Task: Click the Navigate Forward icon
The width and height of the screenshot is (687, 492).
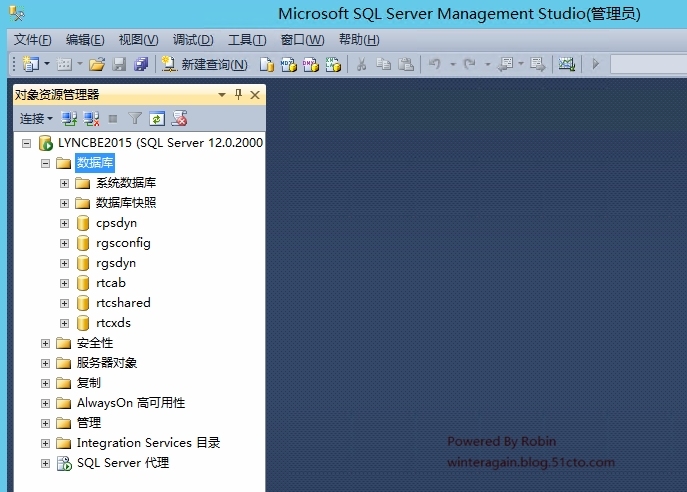Action: 538,64
